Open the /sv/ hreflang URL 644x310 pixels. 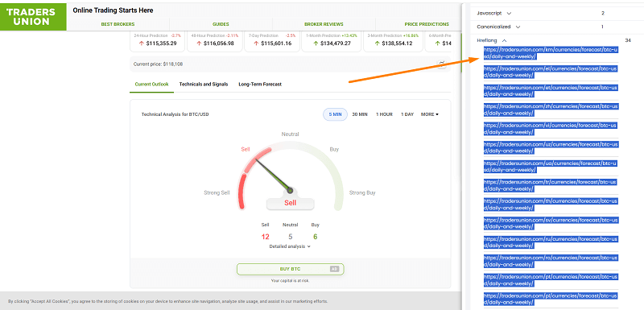[x=551, y=223]
